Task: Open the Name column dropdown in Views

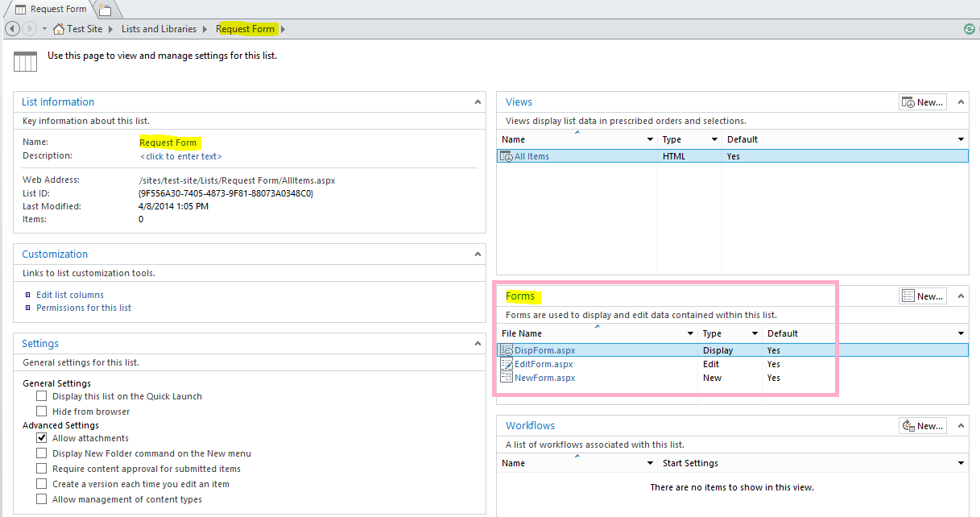Action: (651, 139)
